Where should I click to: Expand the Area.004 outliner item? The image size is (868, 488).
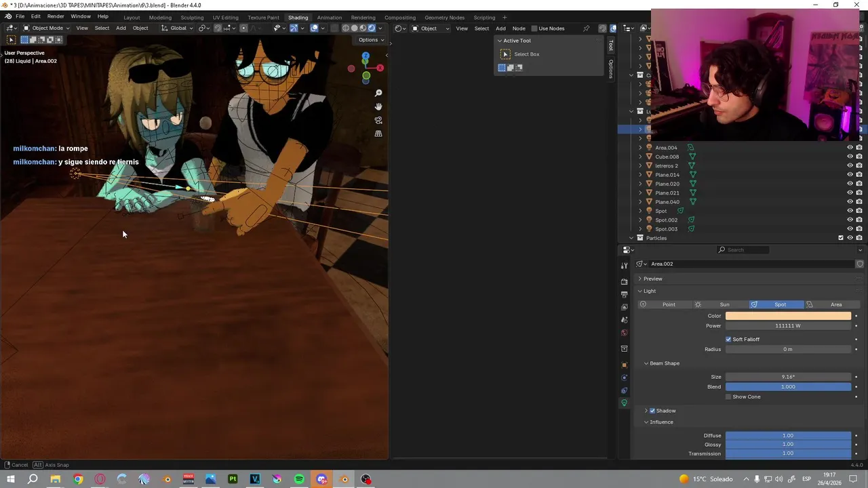pyautogui.click(x=640, y=148)
